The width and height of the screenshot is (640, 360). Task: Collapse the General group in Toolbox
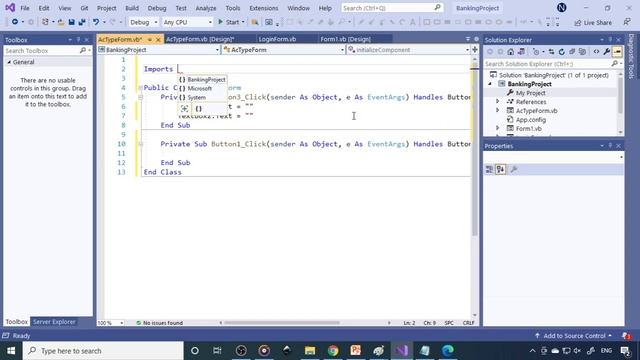click(9, 62)
